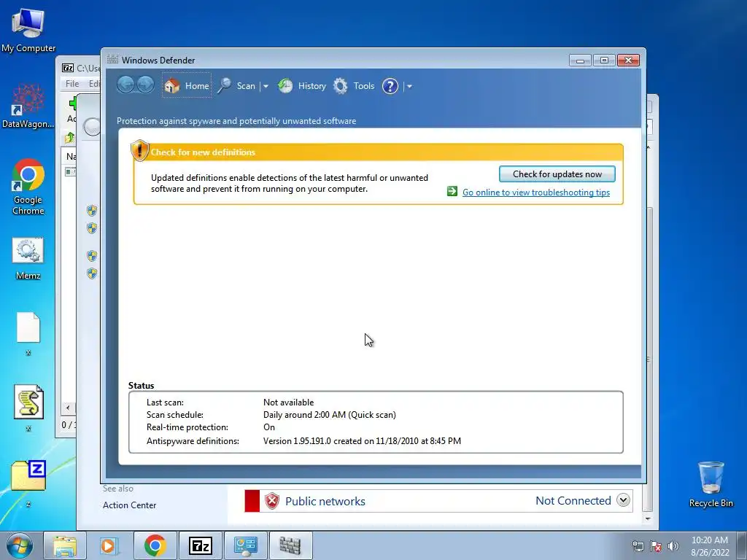Click the red shield Public networks icon
747x560 pixels.
[x=272, y=501]
